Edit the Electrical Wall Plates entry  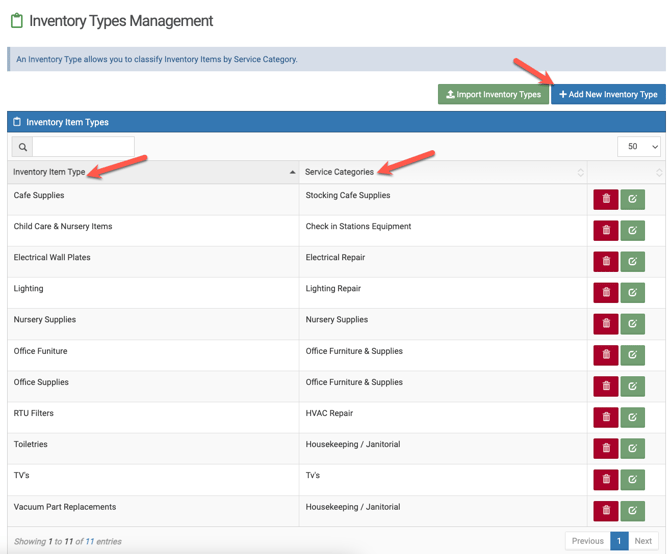pos(632,262)
